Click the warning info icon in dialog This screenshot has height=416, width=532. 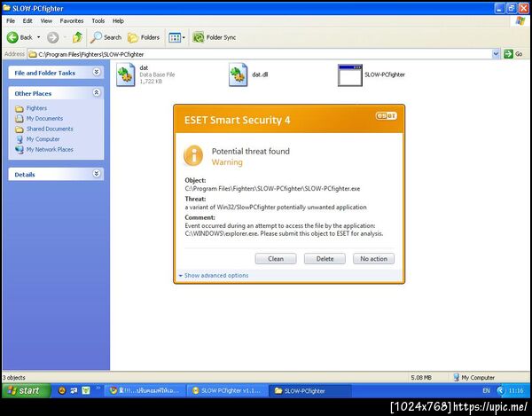[x=193, y=156]
